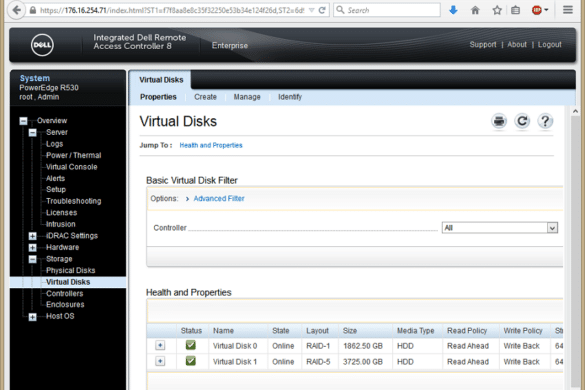Switch to the Properties sub-tab
Viewport: 585px width, 390px height.
click(x=158, y=97)
